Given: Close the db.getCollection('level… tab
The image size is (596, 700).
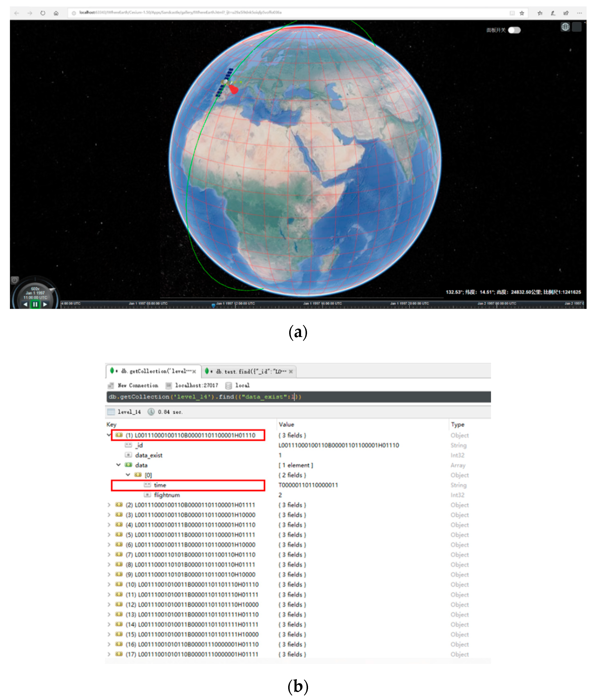Looking at the screenshot, I should [x=194, y=371].
